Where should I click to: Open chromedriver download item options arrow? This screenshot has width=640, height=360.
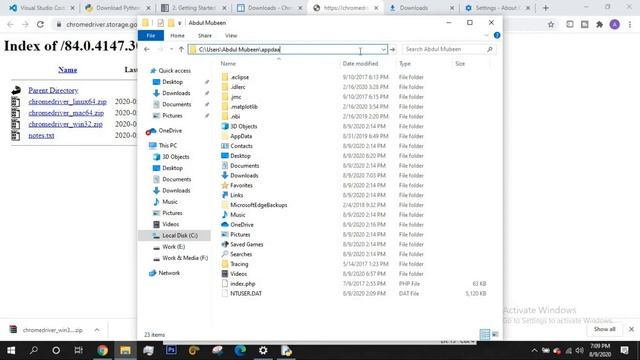(x=97, y=330)
